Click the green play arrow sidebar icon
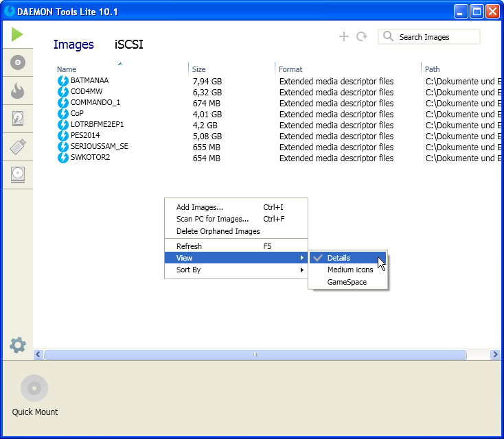504x439 pixels. click(x=17, y=34)
